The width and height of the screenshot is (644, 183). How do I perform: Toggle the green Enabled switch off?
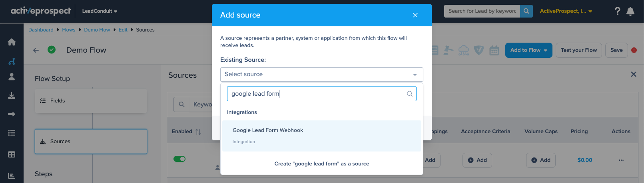pos(179,159)
